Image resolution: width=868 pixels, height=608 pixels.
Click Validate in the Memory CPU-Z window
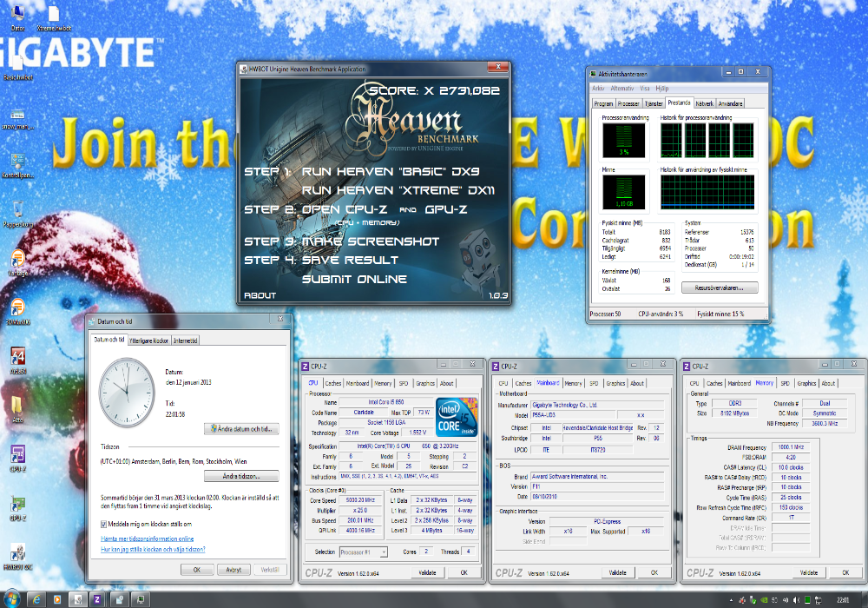pos(809,572)
